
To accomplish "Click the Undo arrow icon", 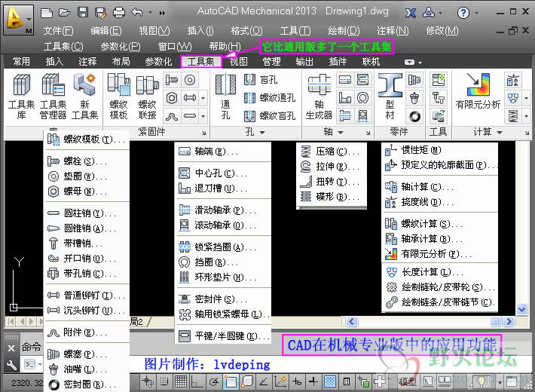I will [x=137, y=13].
